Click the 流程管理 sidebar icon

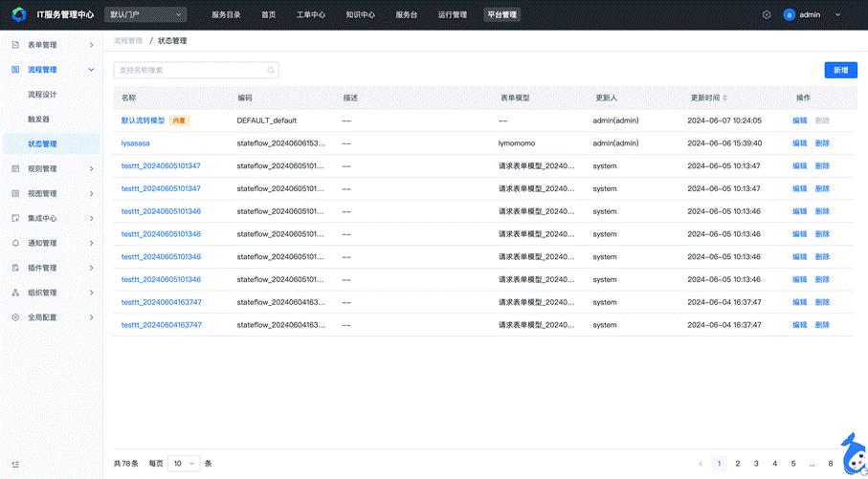tap(15, 70)
